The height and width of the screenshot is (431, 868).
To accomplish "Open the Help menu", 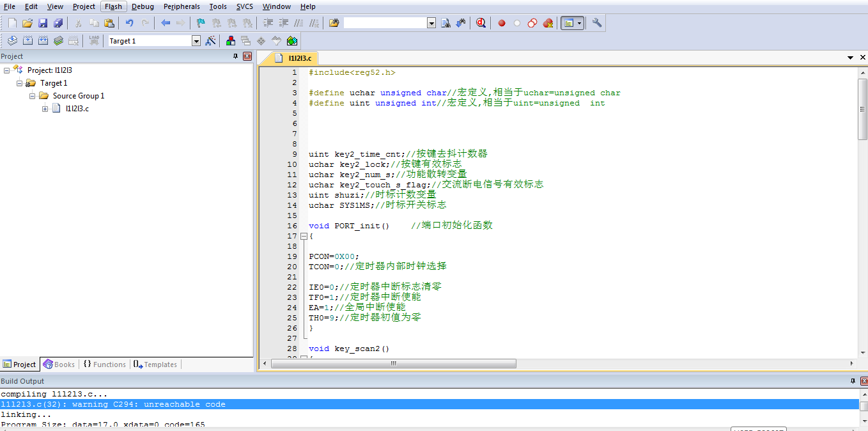I will click(x=308, y=6).
